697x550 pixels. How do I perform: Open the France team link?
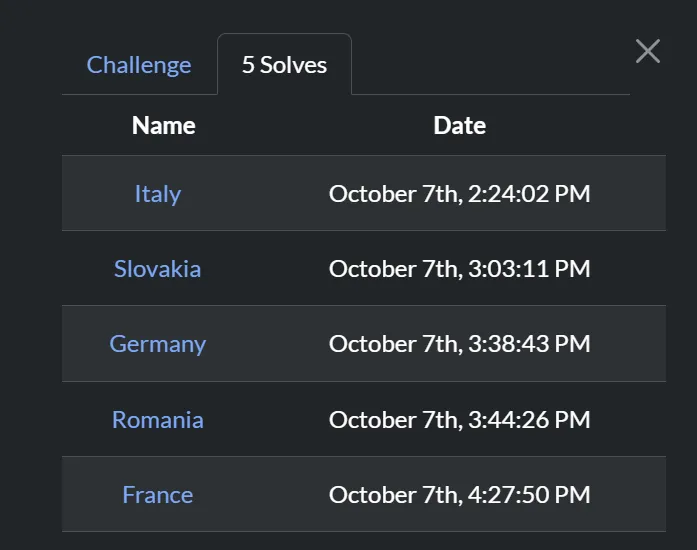158,495
